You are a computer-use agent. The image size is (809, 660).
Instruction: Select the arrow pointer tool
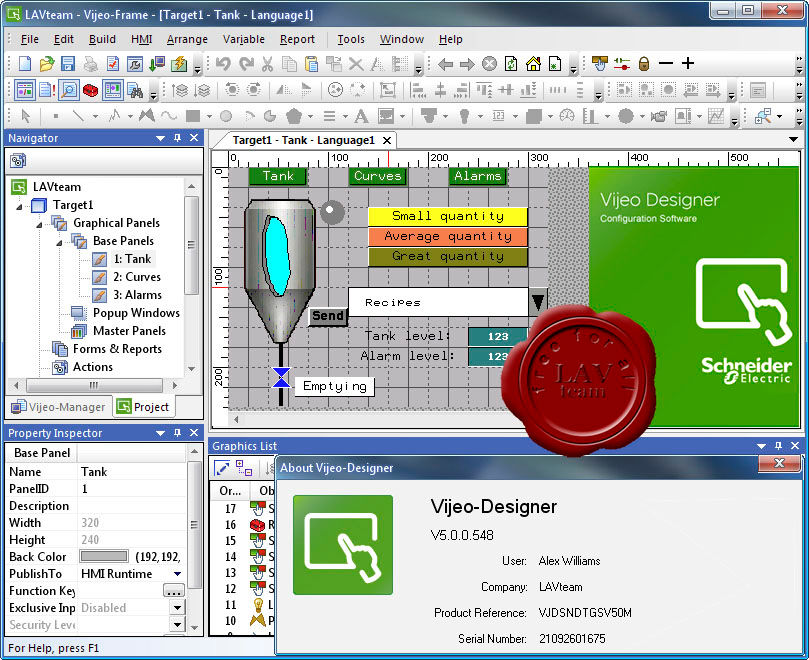pyautogui.click(x=26, y=116)
